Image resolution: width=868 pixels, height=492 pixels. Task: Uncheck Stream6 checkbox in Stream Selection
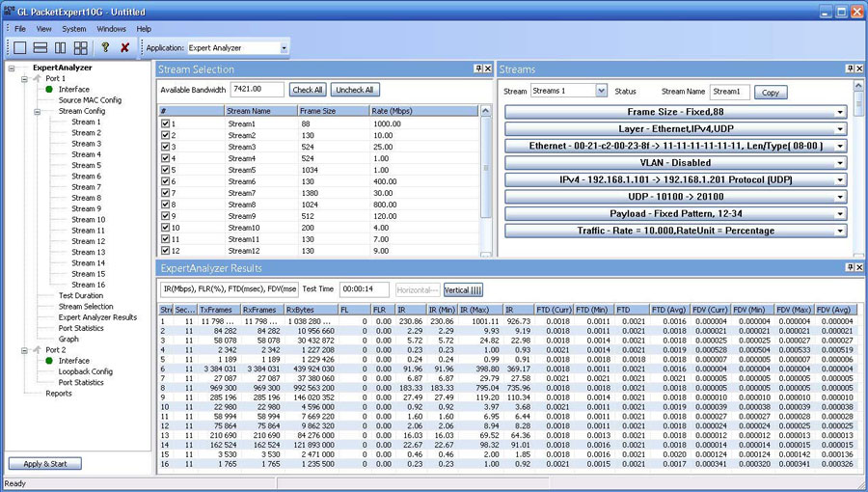pos(165,181)
